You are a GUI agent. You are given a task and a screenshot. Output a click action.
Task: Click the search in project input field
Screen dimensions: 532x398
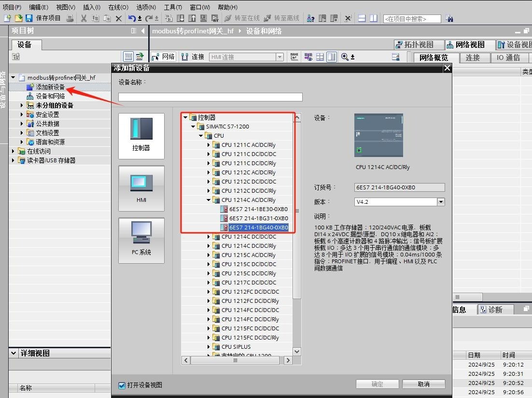pyautogui.click(x=412, y=19)
